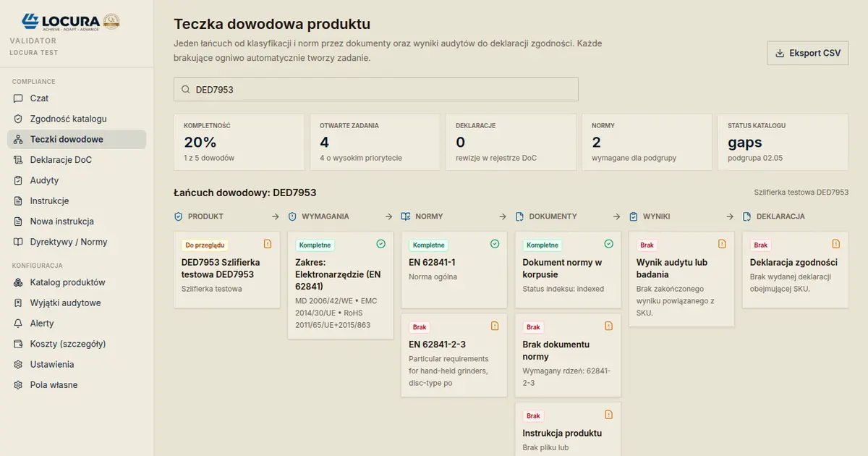868x456 pixels.
Task: Click the Pola własne gear icon
Action: point(18,385)
